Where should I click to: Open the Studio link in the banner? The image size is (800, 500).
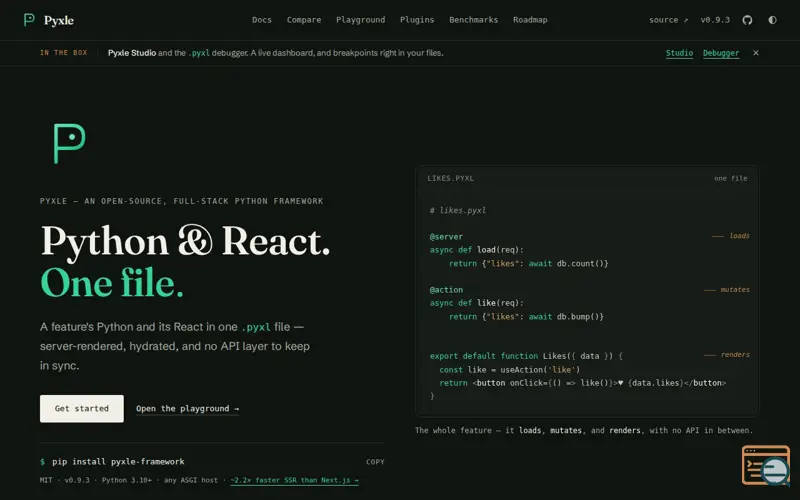679,53
